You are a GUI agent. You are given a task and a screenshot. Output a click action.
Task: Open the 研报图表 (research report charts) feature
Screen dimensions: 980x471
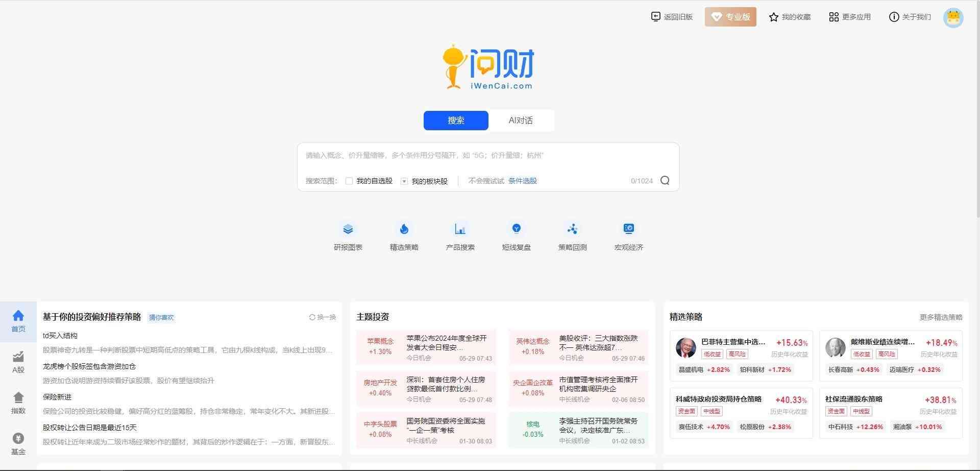348,235
